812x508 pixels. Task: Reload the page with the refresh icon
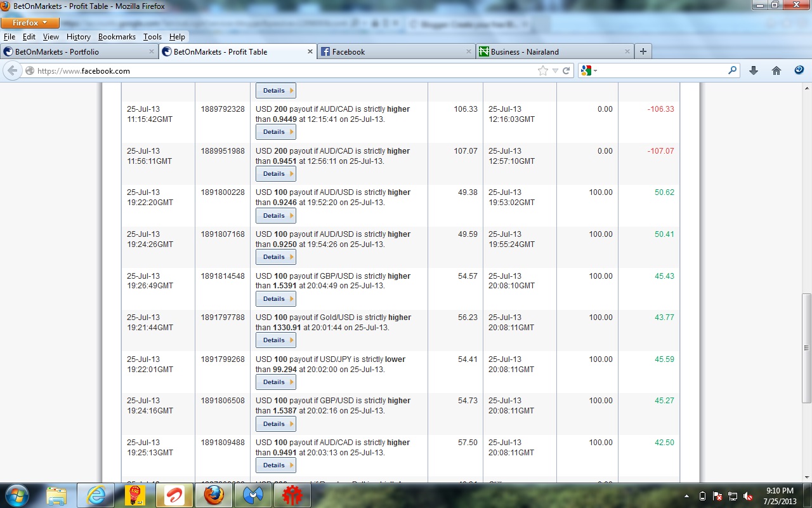(x=566, y=71)
